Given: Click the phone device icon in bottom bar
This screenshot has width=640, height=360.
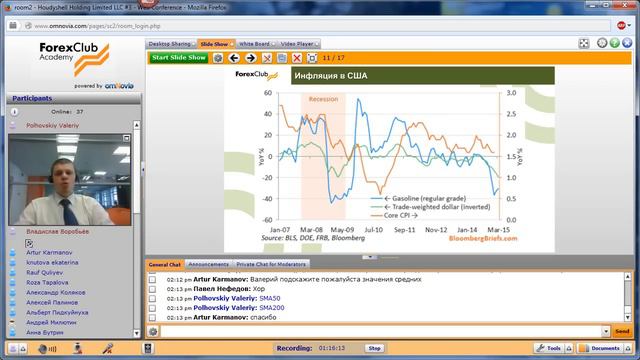Looking at the screenshot, I should coord(148,348).
